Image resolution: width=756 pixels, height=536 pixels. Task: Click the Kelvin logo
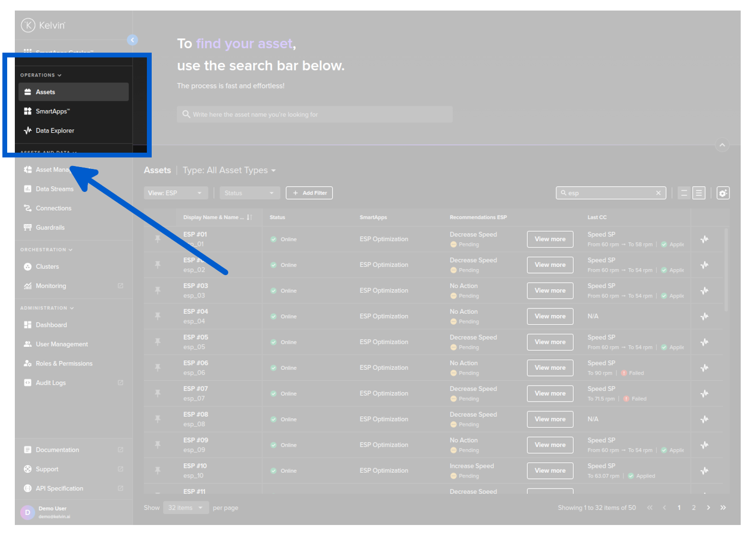click(x=43, y=25)
